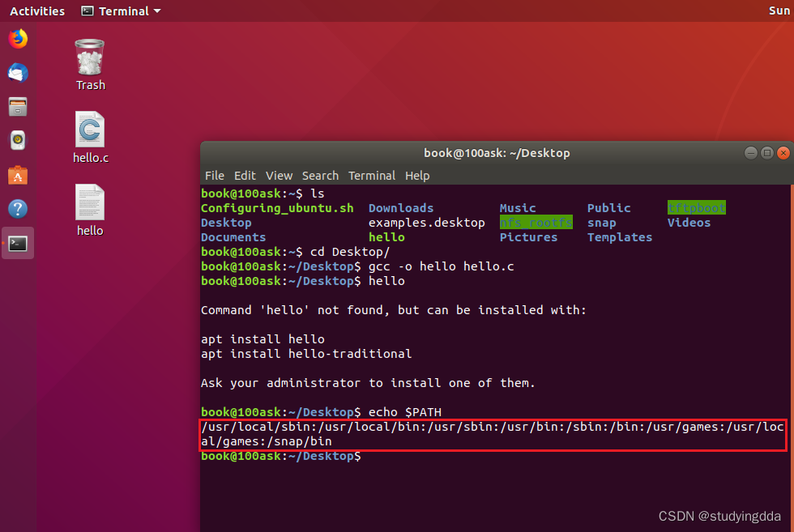Select the Terminal icon in dock

18,244
